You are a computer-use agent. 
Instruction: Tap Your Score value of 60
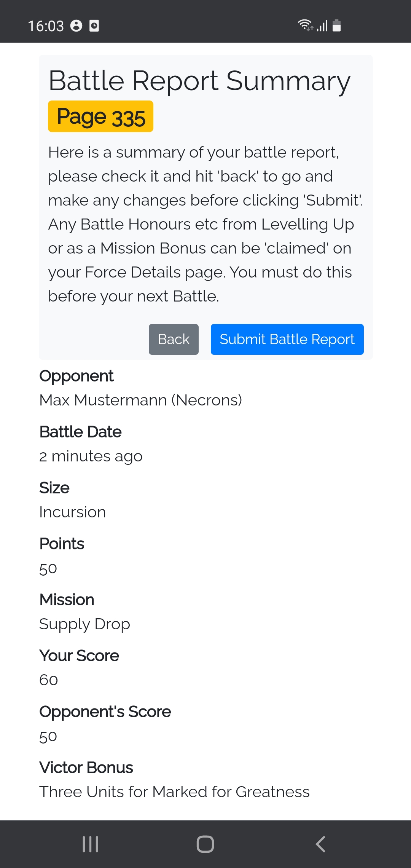[x=49, y=680]
